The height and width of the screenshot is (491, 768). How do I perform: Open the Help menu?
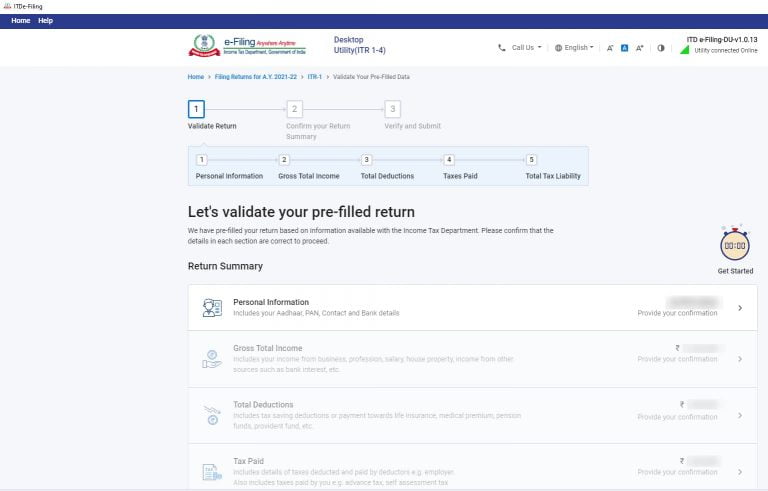click(x=45, y=20)
